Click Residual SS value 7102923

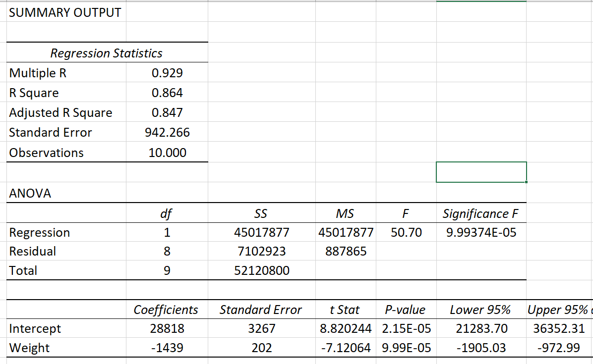(x=261, y=251)
